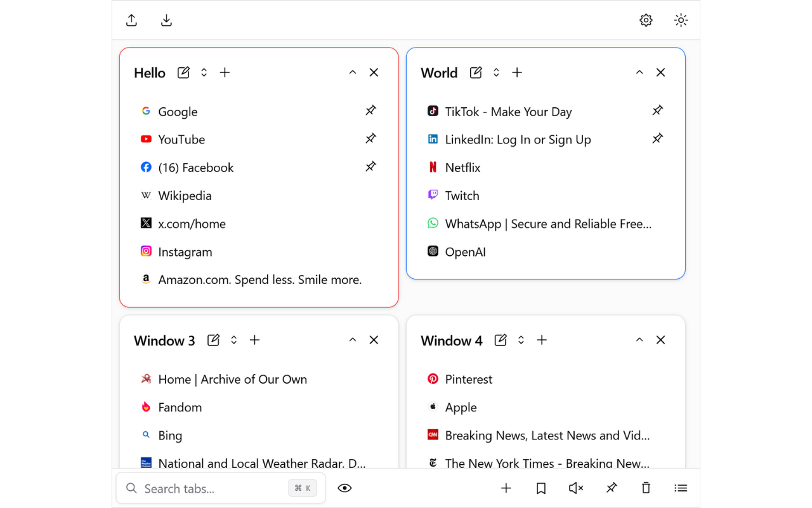812x508 pixels.
Task: Add a tab to World window
Action: (517, 72)
